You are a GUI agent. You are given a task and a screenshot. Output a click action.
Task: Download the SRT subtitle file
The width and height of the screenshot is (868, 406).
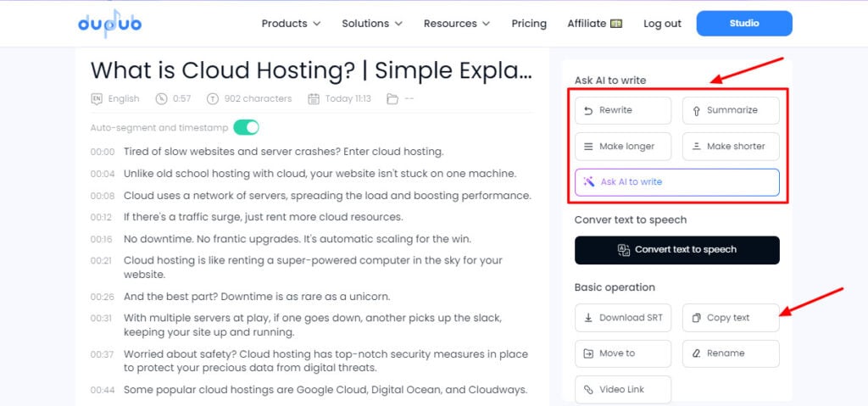tap(622, 318)
